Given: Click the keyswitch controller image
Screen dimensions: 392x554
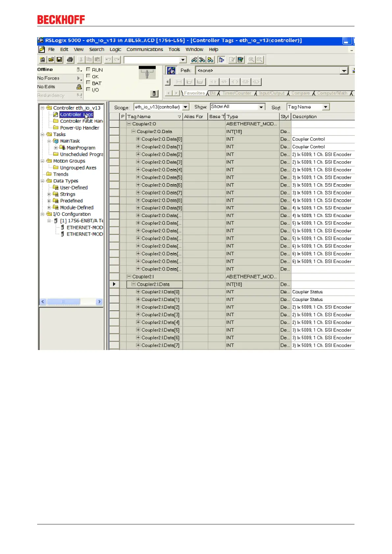Looking at the screenshot, I should pos(147,73).
